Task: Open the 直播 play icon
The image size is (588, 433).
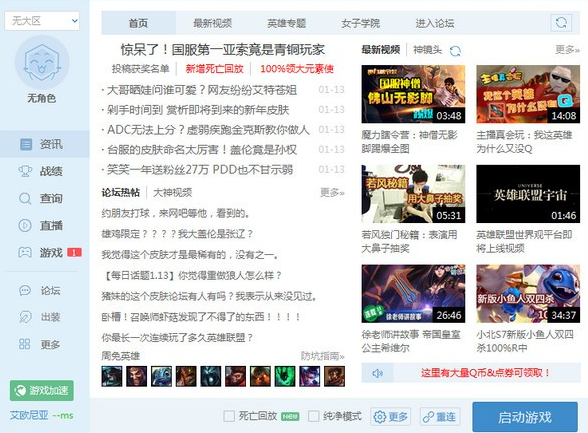Action: (x=25, y=225)
